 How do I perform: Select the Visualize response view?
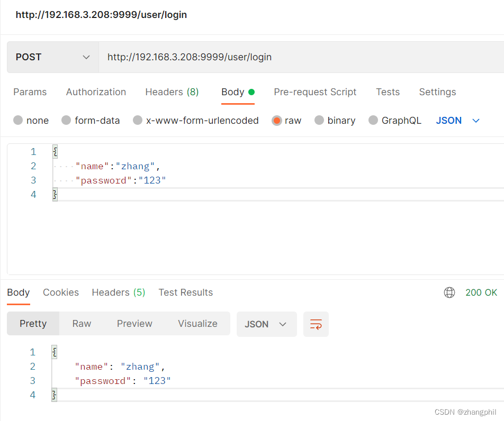point(197,324)
